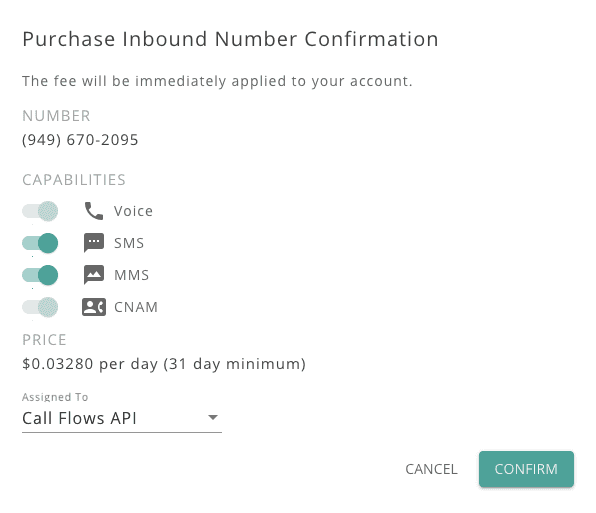Click the SMS chat bubble icon

[x=94, y=243]
